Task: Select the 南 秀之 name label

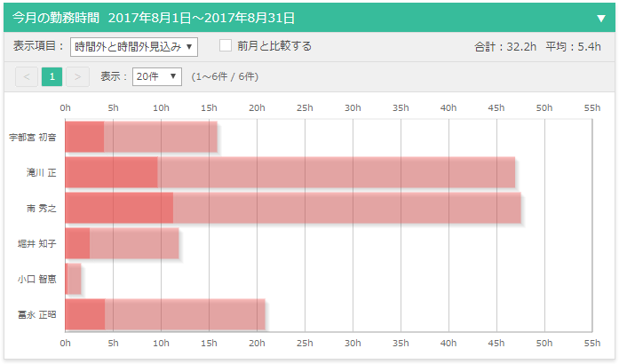Action: (x=41, y=208)
